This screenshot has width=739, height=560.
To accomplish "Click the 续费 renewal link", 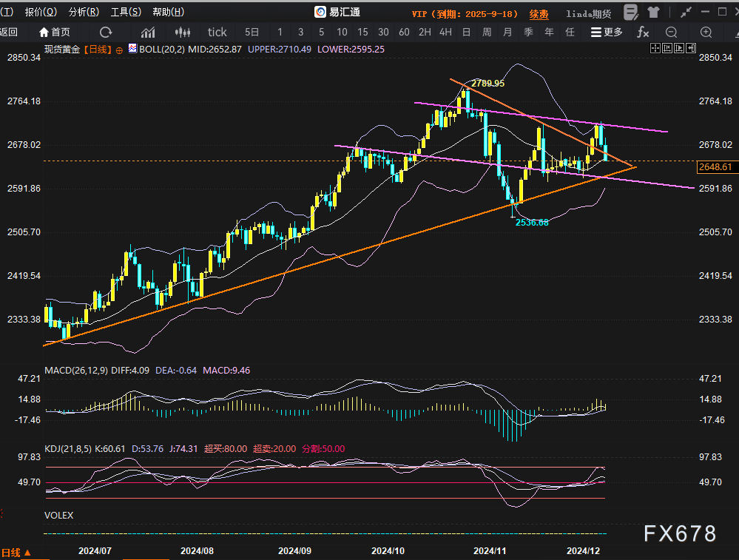I will [x=539, y=13].
